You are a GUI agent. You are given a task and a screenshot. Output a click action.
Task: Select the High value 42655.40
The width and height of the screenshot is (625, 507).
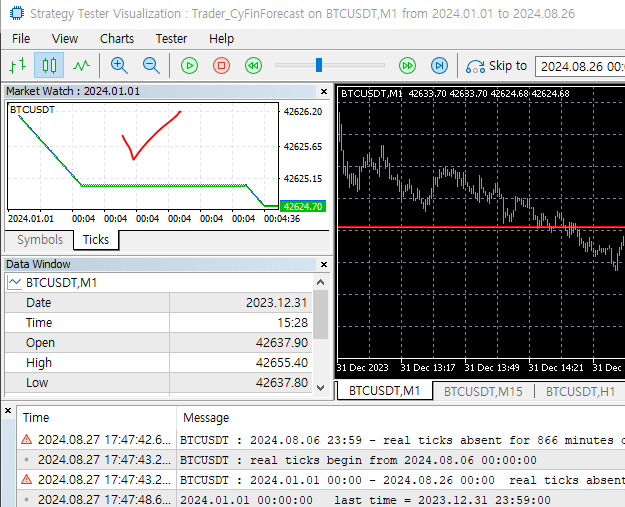[x=282, y=363]
